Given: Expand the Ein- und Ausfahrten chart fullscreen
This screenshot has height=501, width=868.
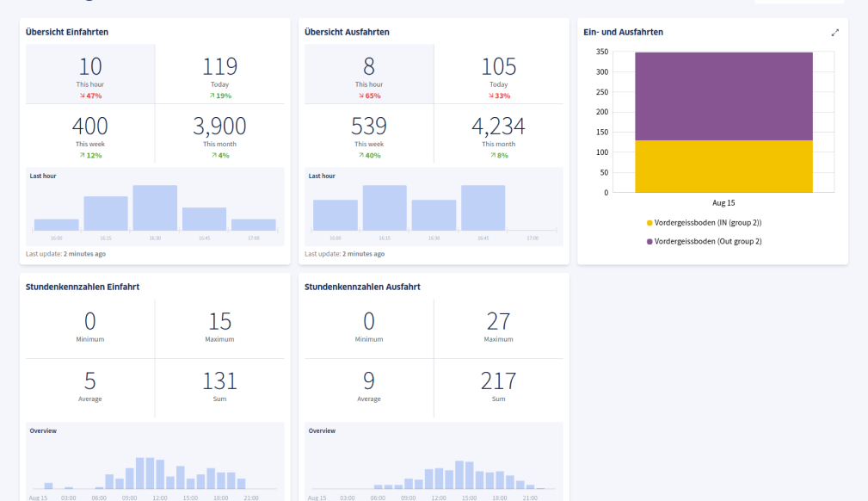Looking at the screenshot, I should [834, 33].
